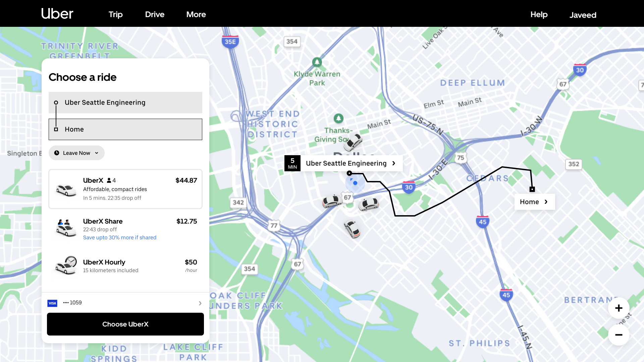Open the More menu
The image size is (644, 362).
click(196, 14)
